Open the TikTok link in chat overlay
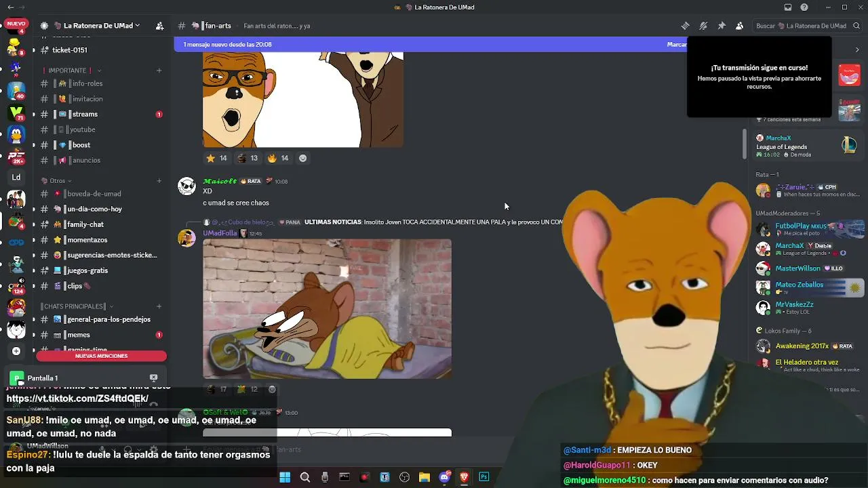This screenshot has width=868, height=488. [77, 399]
